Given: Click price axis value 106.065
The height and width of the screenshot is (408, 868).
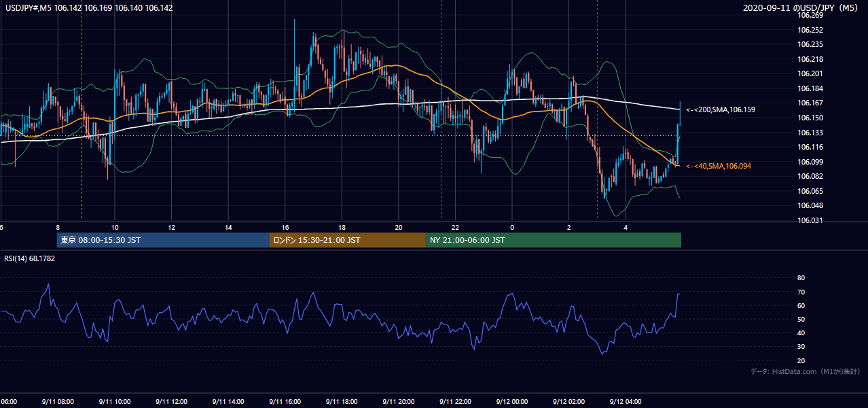Looking at the screenshot, I should tap(811, 191).
